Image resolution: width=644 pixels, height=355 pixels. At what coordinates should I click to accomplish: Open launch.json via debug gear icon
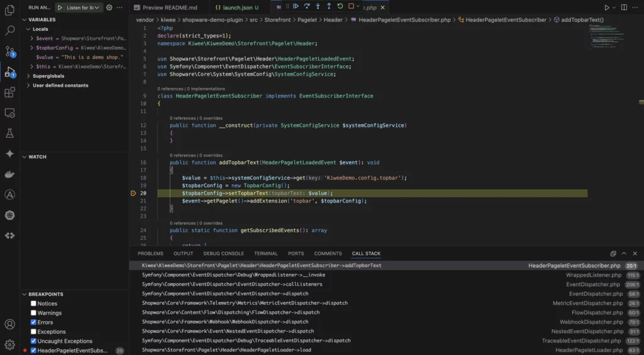(109, 8)
